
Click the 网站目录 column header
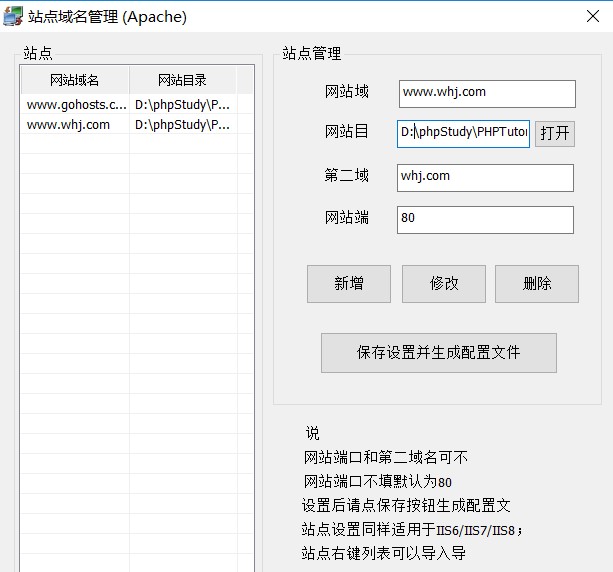tap(183, 80)
